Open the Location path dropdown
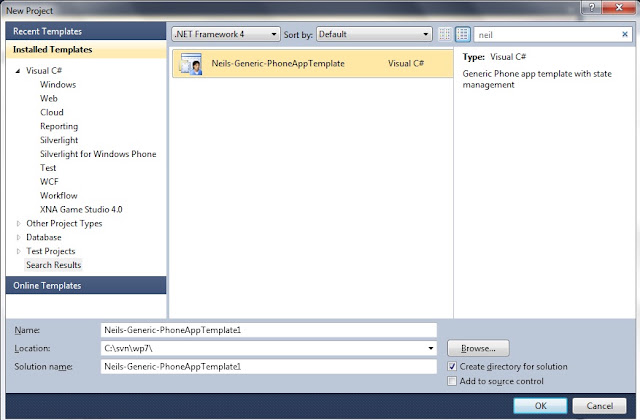Screen dimensions: 640x420 [431, 348]
